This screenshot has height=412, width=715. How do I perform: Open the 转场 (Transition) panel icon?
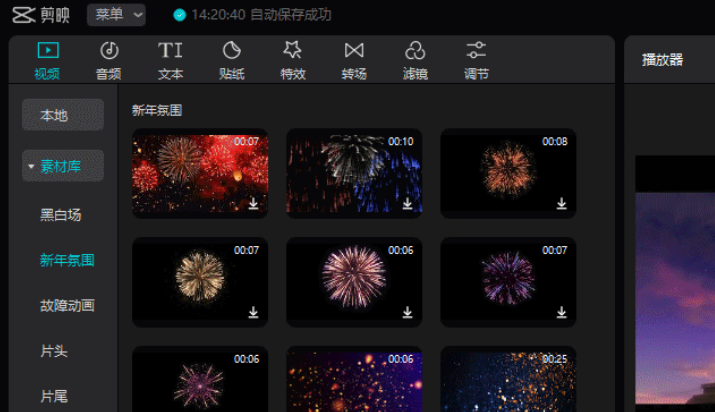(x=354, y=50)
